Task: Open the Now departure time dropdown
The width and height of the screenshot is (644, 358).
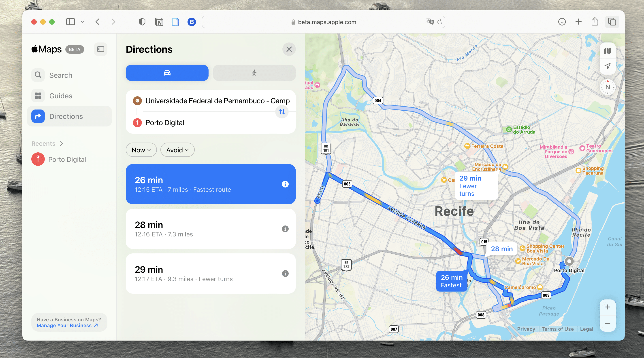Action: (x=141, y=150)
